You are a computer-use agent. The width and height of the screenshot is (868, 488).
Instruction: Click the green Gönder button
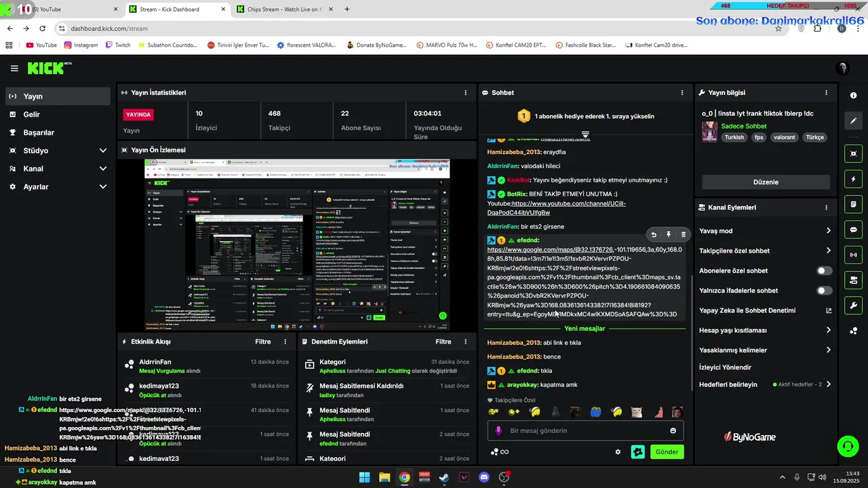[667, 452]
